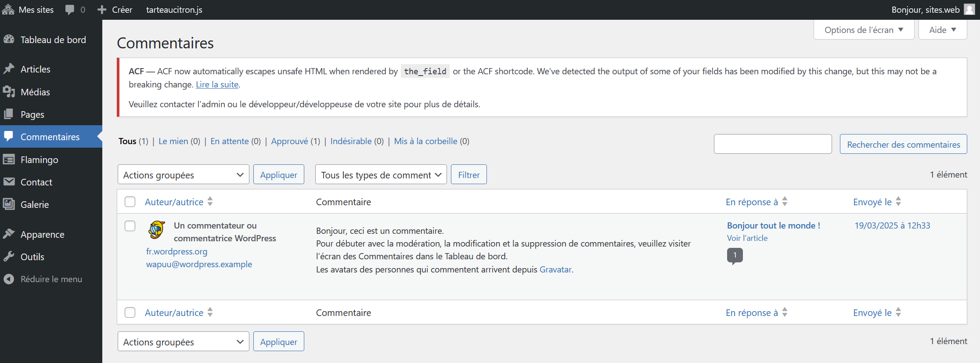
Task: Click the Créer plus icon
Action: coord(102,10)
